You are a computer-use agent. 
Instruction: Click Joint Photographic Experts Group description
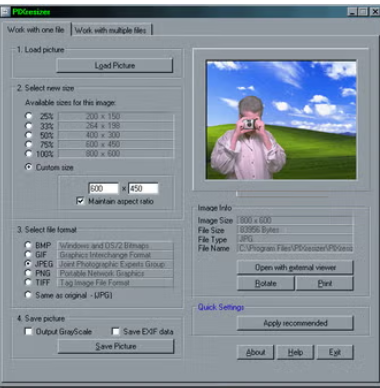coord(115,264)
